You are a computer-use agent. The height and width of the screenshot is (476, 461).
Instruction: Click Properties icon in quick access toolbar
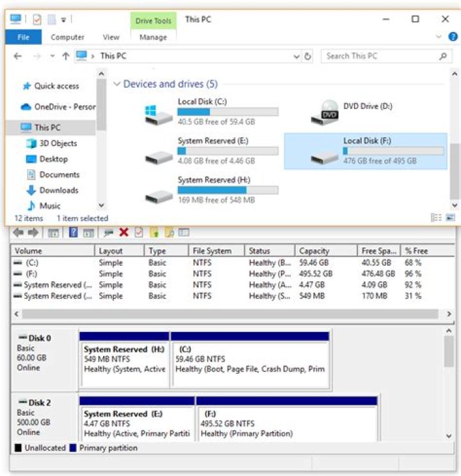coord(37,20)
